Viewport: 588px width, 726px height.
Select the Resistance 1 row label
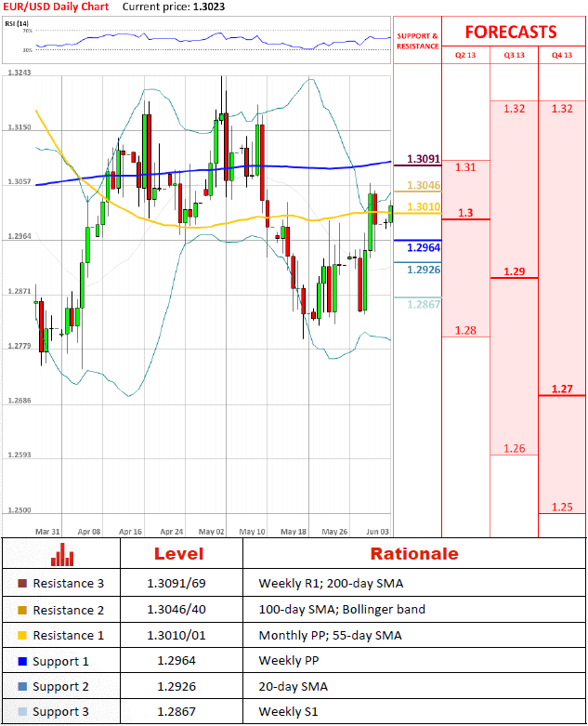(69, 635)
